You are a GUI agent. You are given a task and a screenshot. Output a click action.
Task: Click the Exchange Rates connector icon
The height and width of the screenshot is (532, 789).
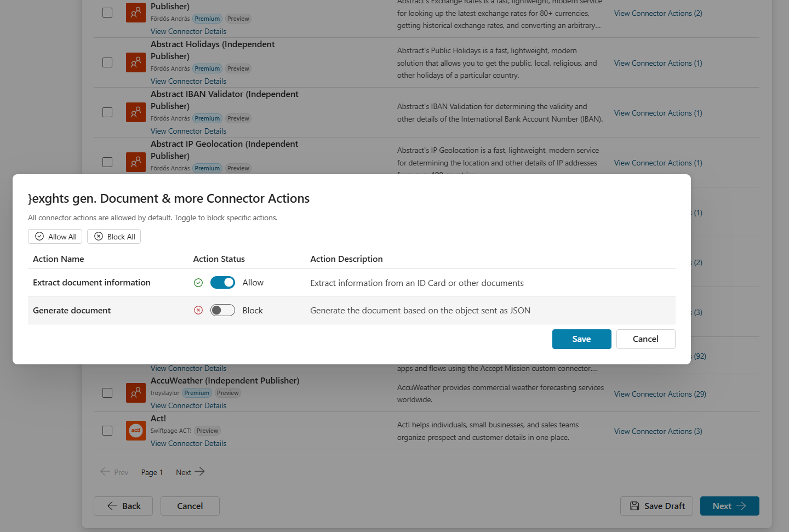[136, 13]
